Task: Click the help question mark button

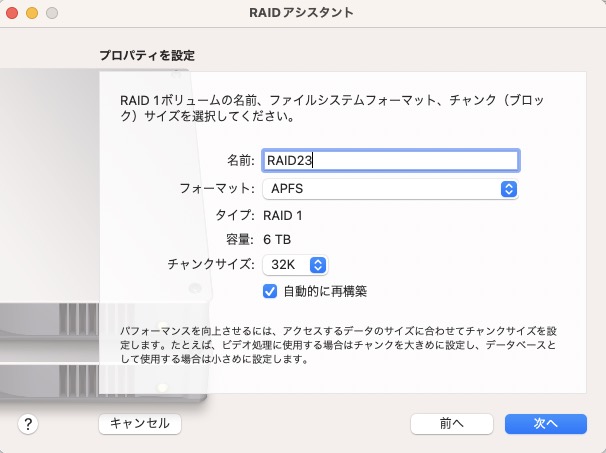Action: (29, 424)
